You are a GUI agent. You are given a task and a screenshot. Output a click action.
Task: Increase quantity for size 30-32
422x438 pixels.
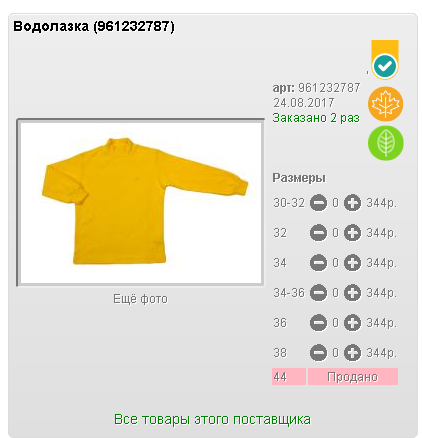[352, 203]
